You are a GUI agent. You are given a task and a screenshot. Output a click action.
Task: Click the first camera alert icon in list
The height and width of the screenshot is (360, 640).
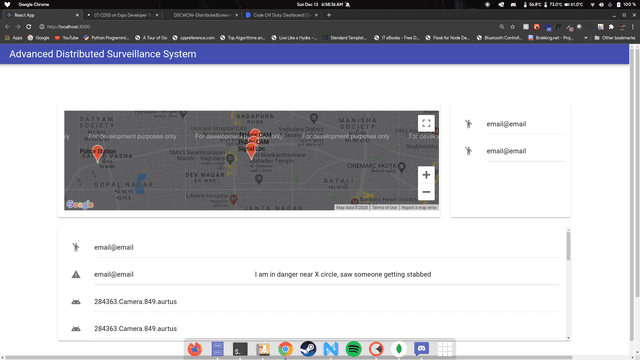[76, 302]
